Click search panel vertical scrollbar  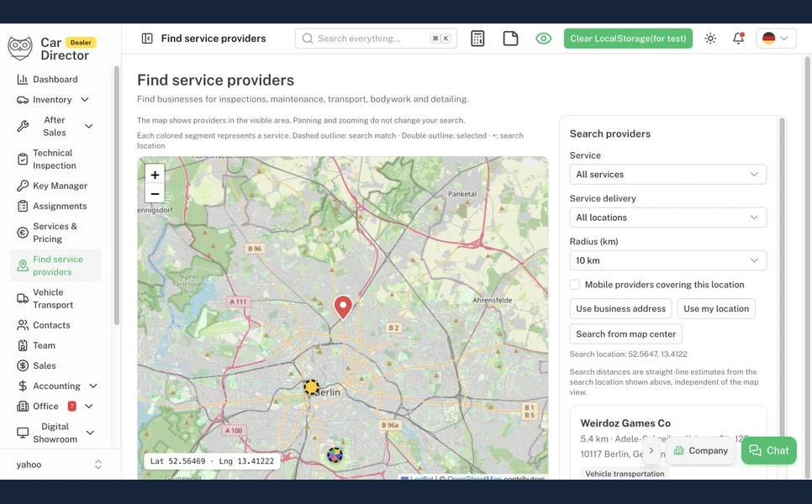[x=782, y=280]
